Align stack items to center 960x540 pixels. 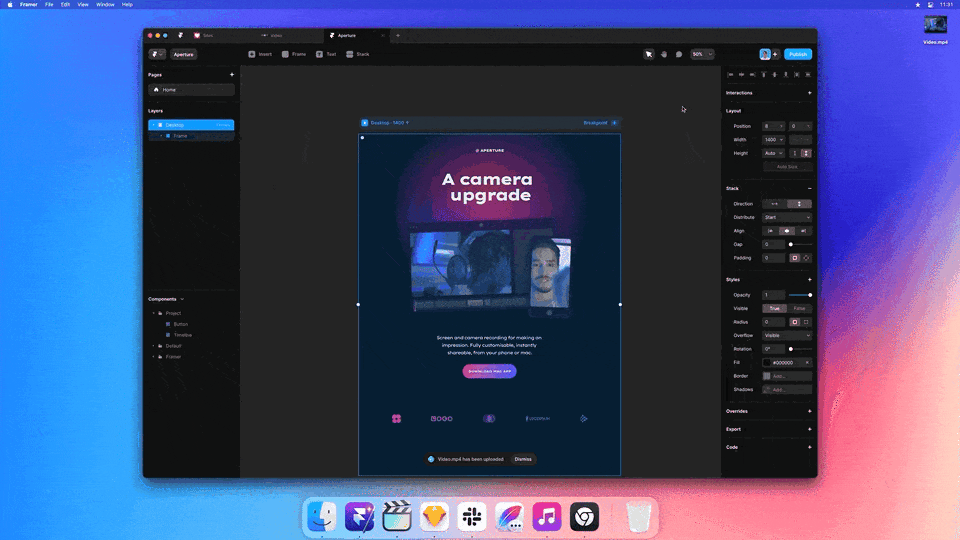coord(787,231)
